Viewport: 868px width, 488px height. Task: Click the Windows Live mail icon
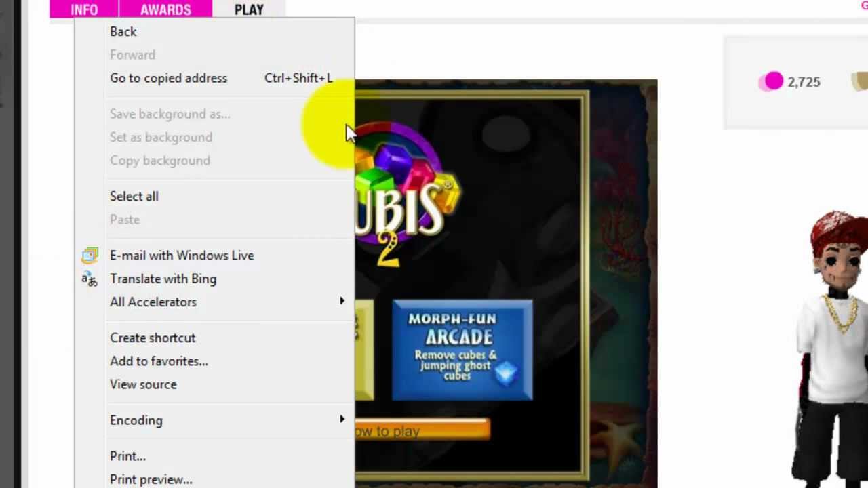click(x=90, y=256)
